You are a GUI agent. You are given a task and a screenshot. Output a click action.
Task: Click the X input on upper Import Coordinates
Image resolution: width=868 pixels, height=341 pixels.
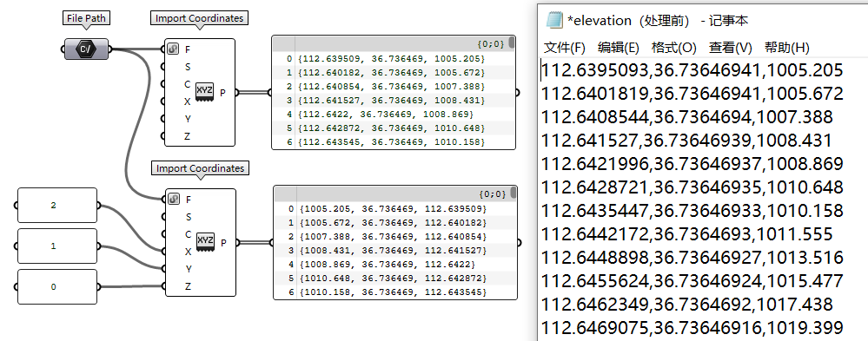pos(188,102)
